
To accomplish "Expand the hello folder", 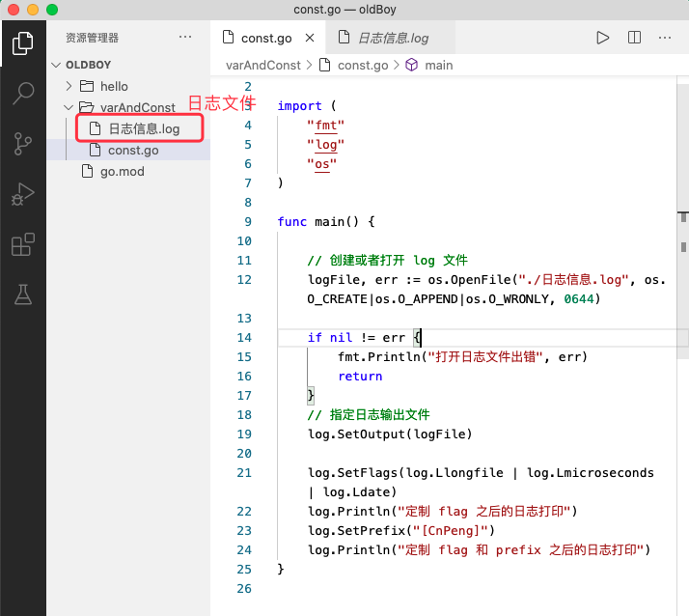I will click(113, 86).
